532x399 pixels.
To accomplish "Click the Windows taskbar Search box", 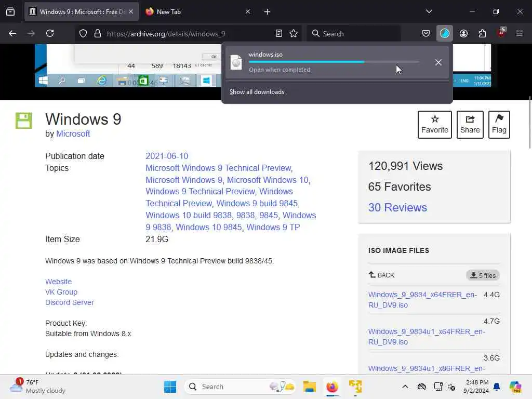I will tap(240, 387).
